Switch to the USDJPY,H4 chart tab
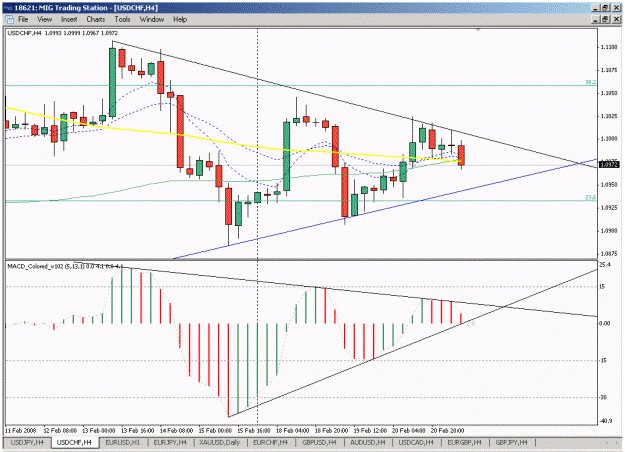The width and height of the screenshot is (625, 452). (x=27, y=442)
